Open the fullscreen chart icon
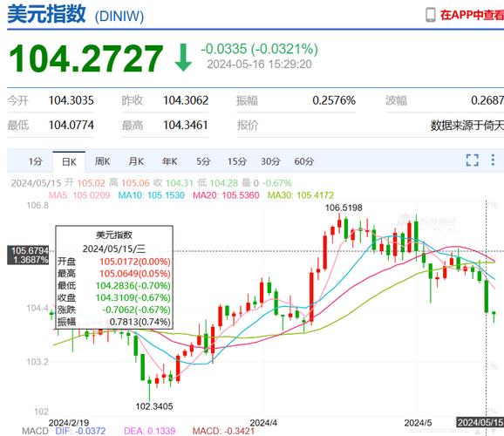Screen dimensions: 504x436 click(473, 160)
